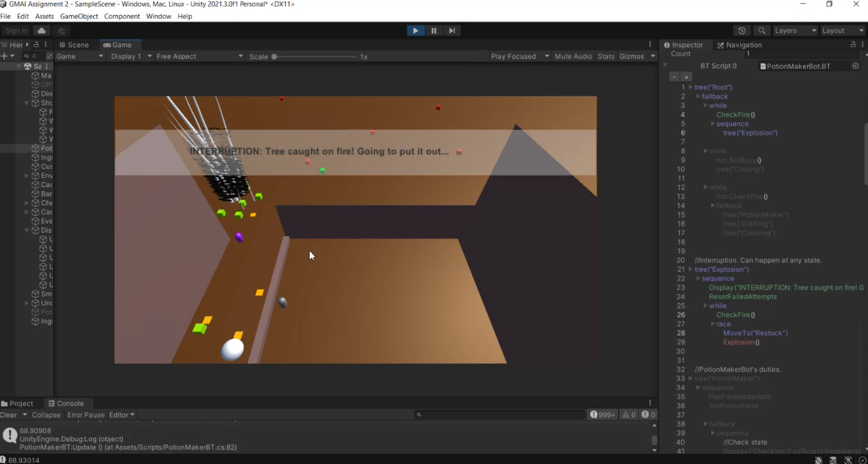868x464 pixels.
Task: Click the Scale slider handle
Action: click(x=274, y=57)
